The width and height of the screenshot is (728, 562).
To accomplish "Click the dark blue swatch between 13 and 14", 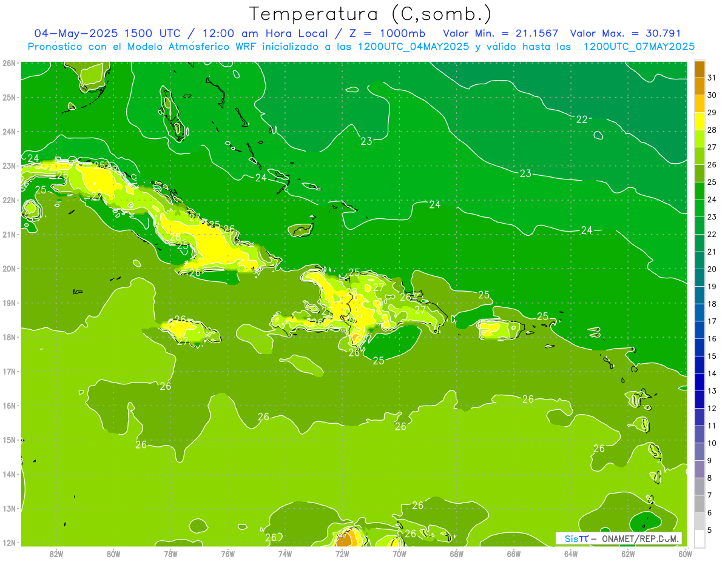I will (700, 382).
